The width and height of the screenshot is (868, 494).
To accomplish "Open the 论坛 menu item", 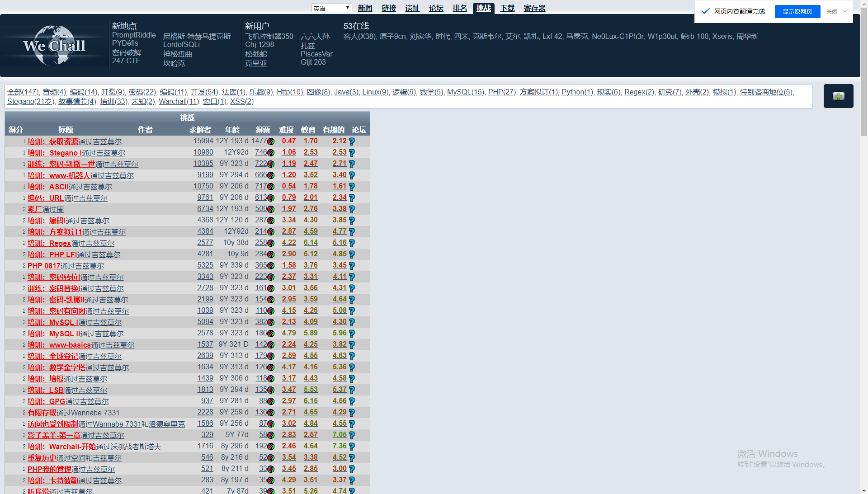I will (x=436, y=8).
